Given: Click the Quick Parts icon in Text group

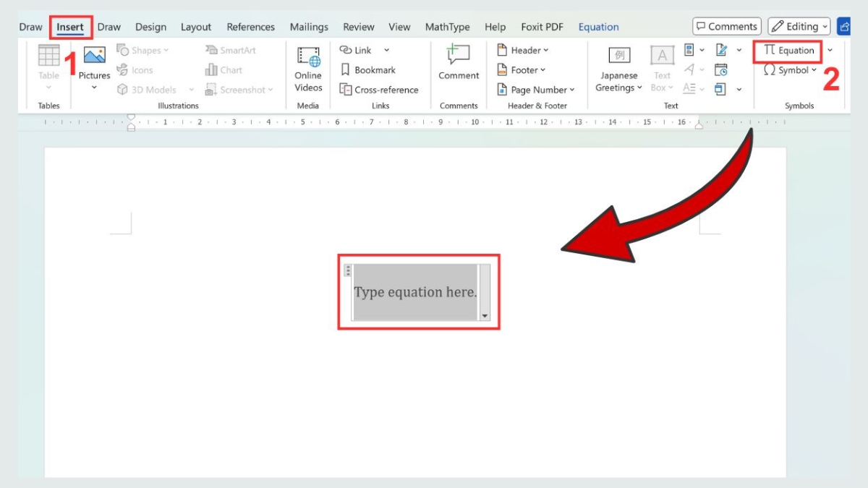Looking at the screenshot, I should pos(689,50).
